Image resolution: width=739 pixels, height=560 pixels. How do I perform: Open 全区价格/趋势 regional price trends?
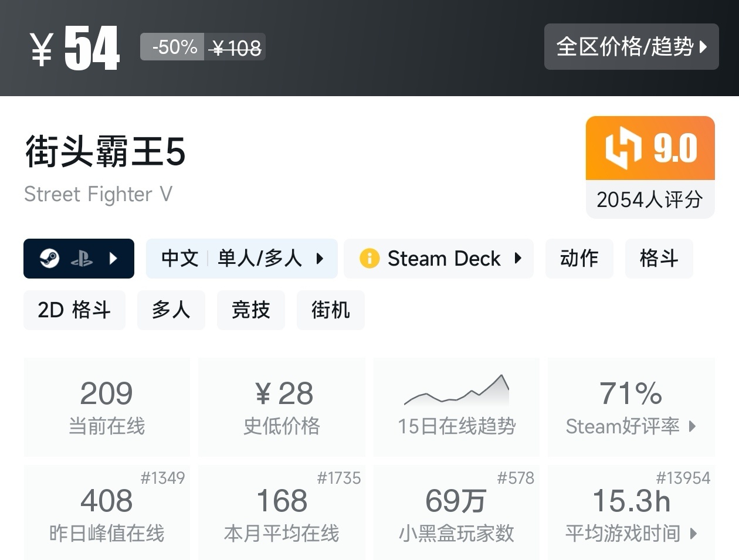tap(631, 47)
